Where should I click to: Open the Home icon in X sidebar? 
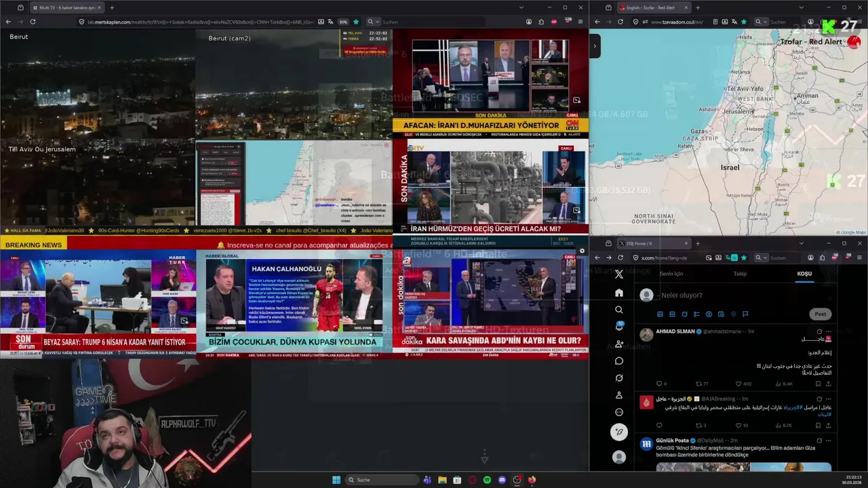(618, 292)
